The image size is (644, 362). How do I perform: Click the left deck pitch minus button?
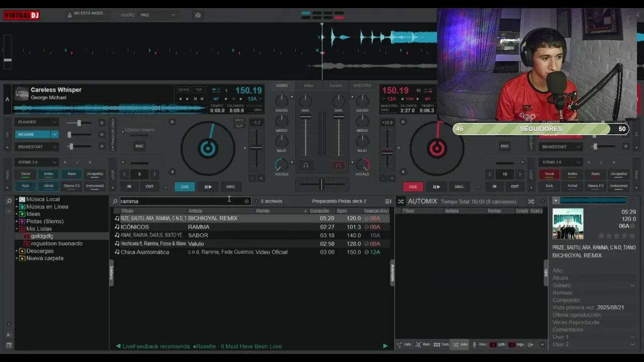pos(253,178)
